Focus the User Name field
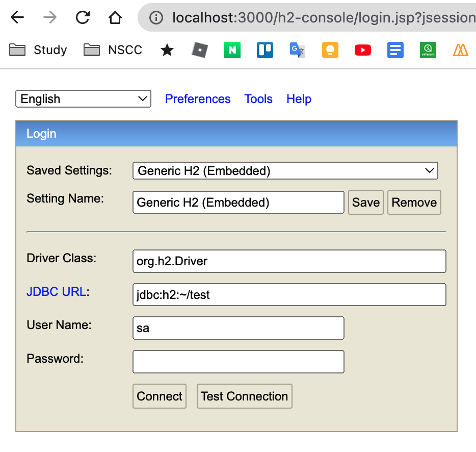This screenshot has height=452, width=476. pos(239,328)
